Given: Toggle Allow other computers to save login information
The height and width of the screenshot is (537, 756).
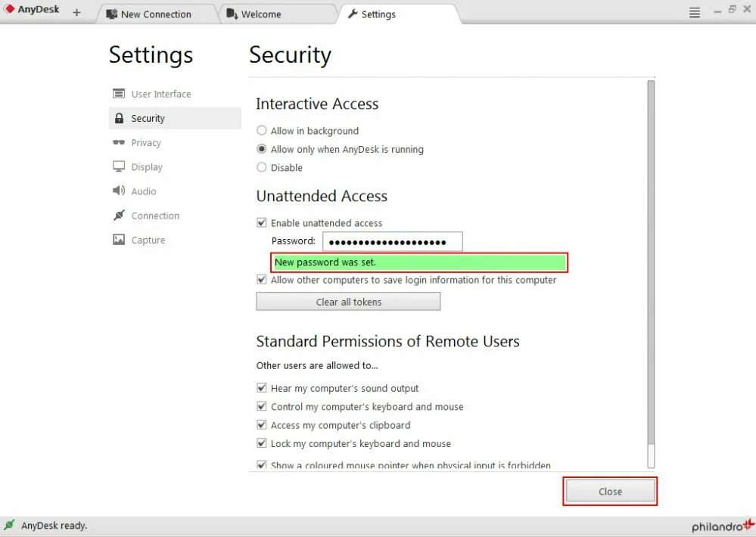Looking at the screenshot, I should [x=261, y=279].
